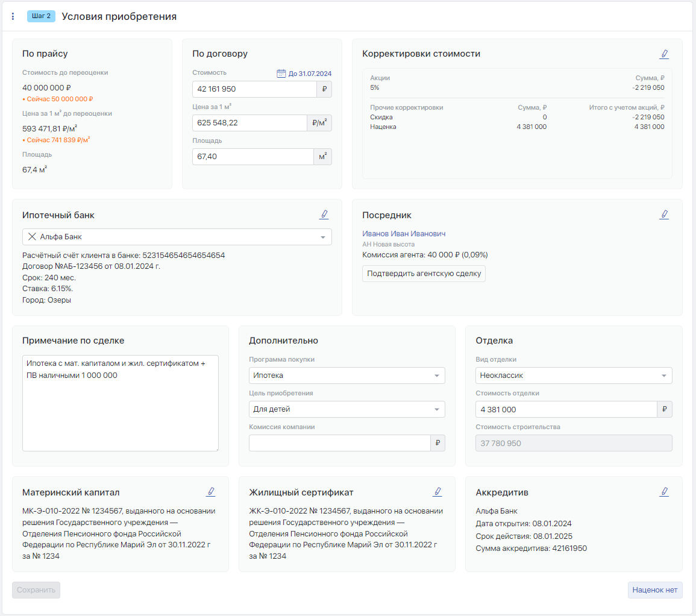Viewport: 696px width, 616px height.
Task: Edit Материнский капитал with pencil icon
Action: [211, 492]
